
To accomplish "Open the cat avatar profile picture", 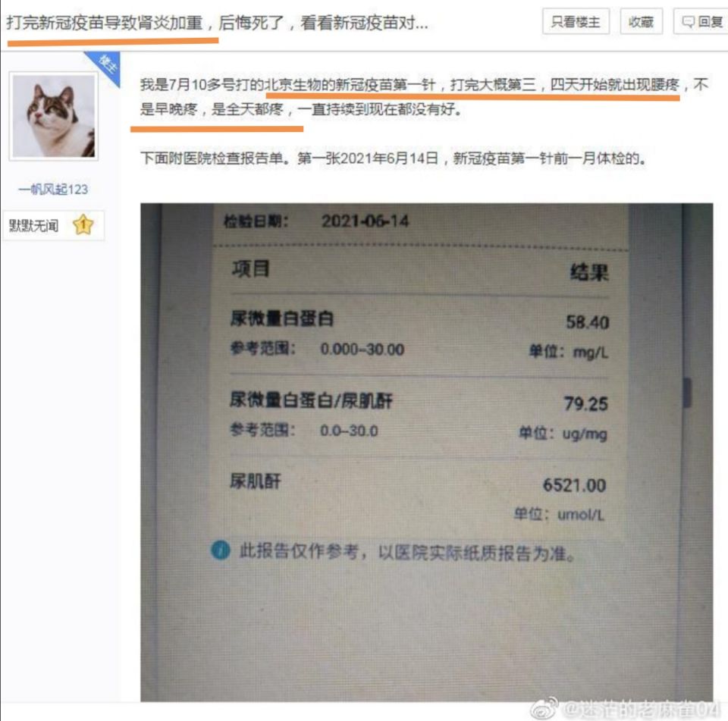I will pos(54,116).
